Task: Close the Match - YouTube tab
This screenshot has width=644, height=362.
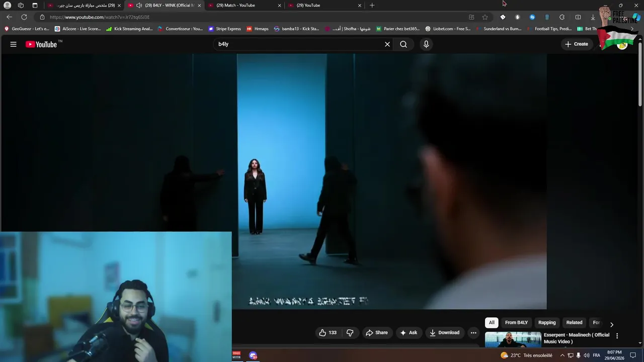Action: 279,6
